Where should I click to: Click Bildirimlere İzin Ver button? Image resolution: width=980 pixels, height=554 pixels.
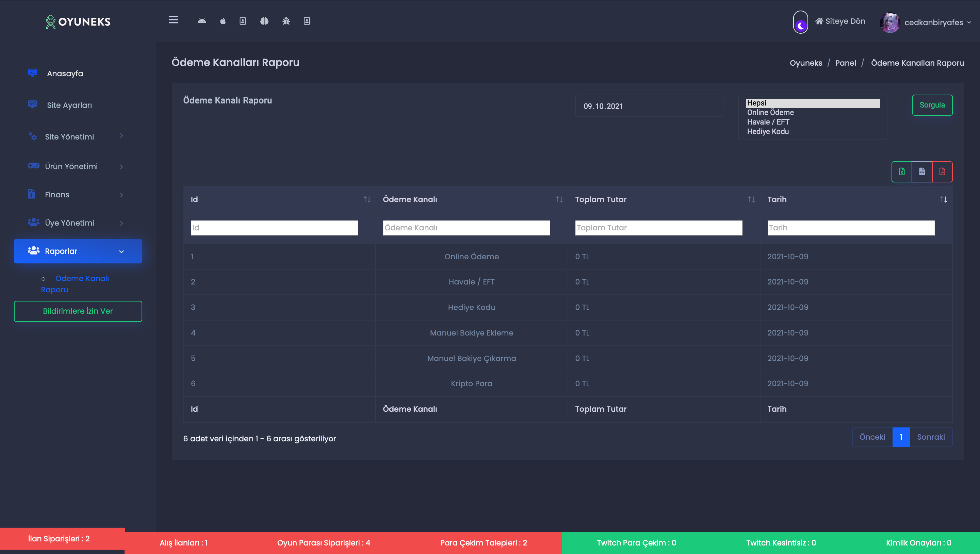pyautogui.click(x=78, y=311)
